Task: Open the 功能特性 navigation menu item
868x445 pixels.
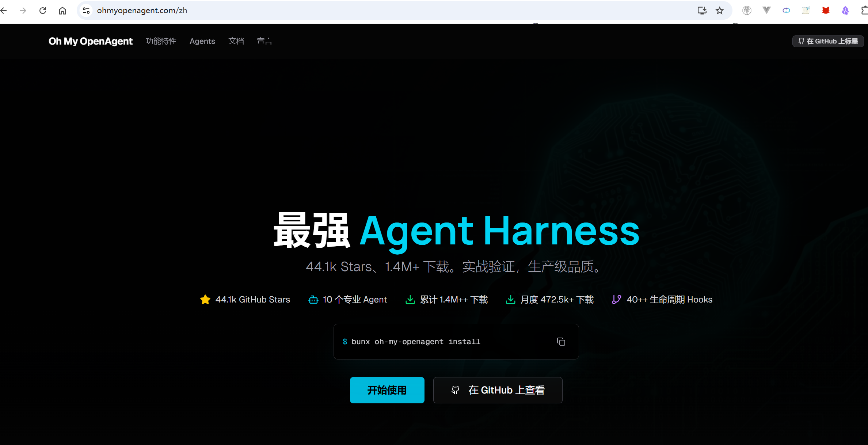Action: (x=161, y=41)
